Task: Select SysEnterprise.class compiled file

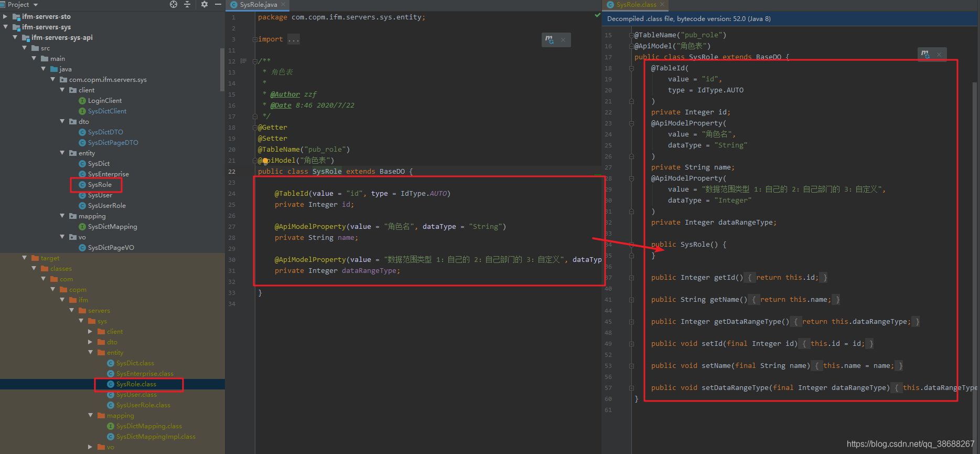Action: pyautogui.click(x=145, y=374)
